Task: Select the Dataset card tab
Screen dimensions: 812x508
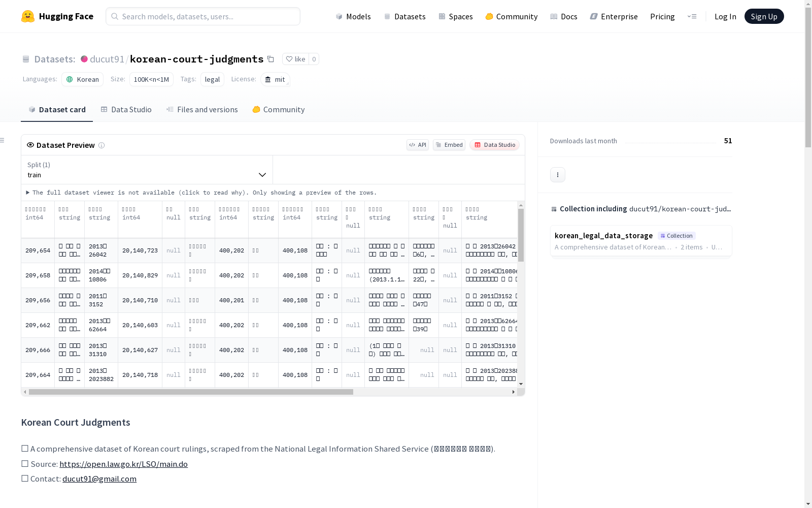Action: (57, 110)
